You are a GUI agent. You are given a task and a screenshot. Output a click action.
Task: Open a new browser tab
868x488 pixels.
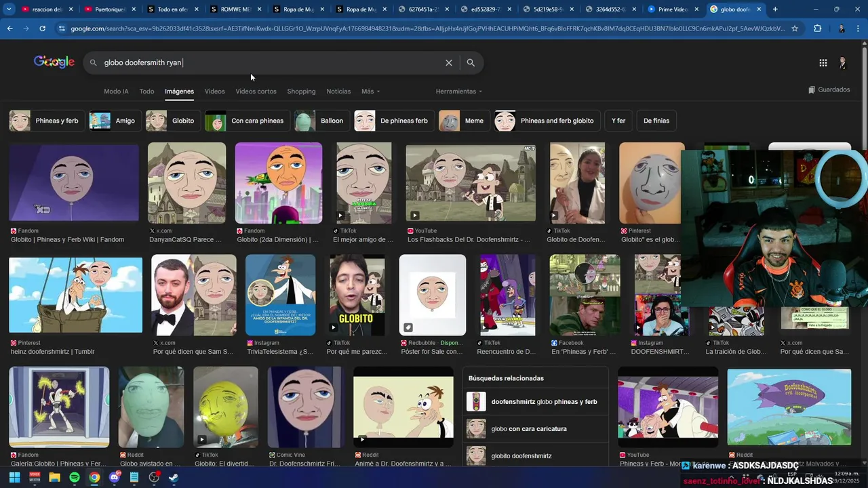(x=775, y=9)
